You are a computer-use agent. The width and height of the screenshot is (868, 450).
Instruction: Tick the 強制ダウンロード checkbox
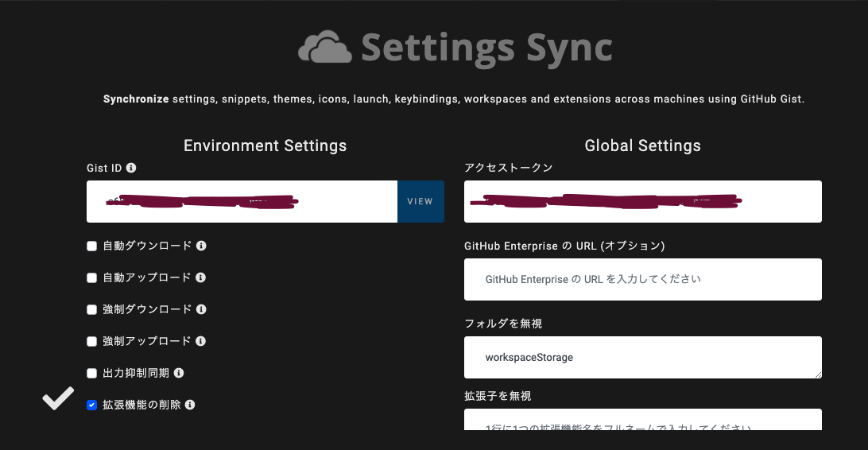tap(92, 309)
